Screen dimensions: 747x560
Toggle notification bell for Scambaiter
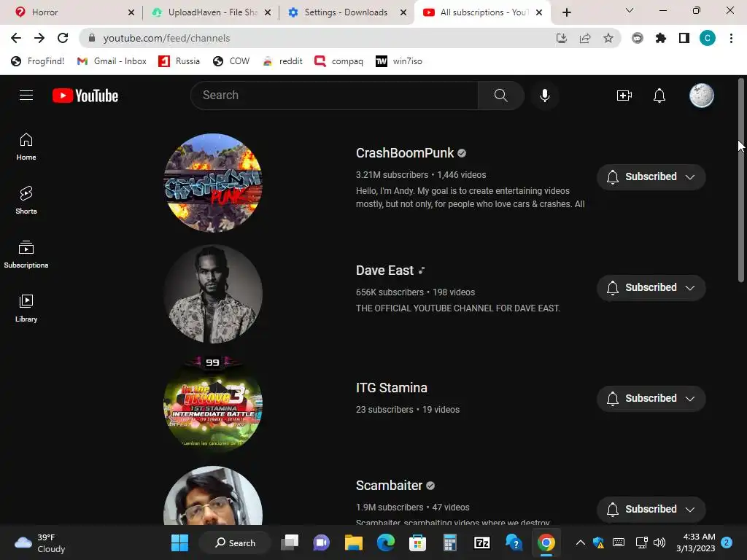(x=613, y=509)
